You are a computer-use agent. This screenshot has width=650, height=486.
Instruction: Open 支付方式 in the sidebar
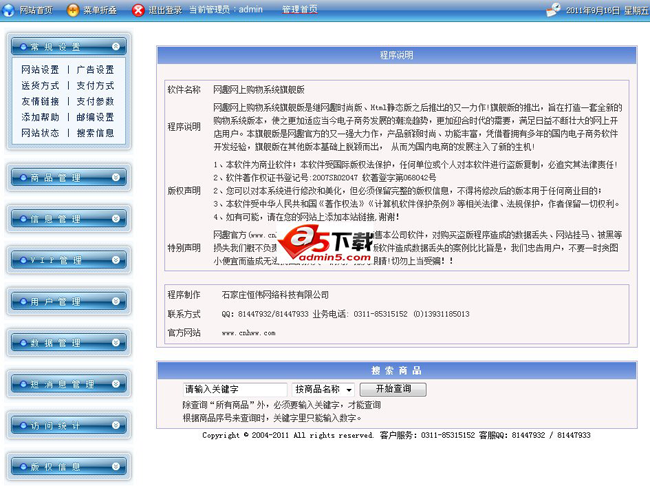click(x=95, y=85)
